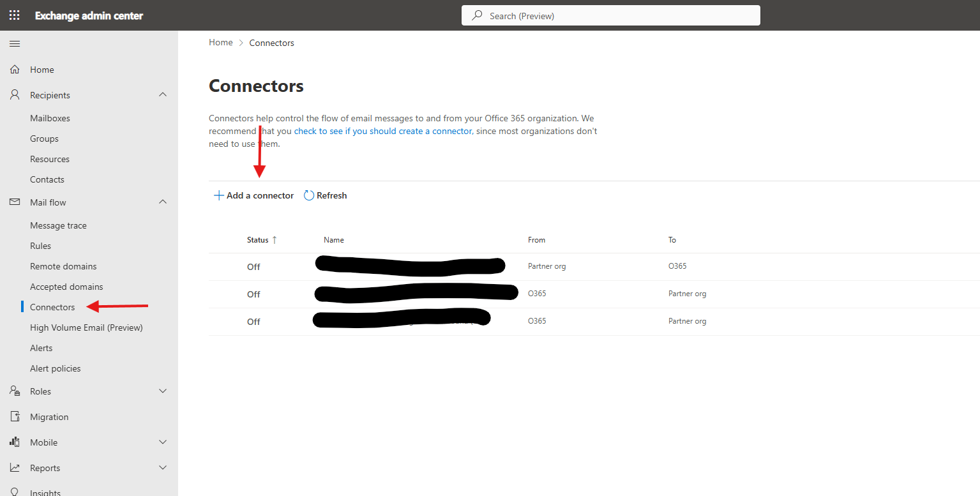Click the Refresh circular arrow icon
This screenshot has width=980, height=496.
click(309, 195)
